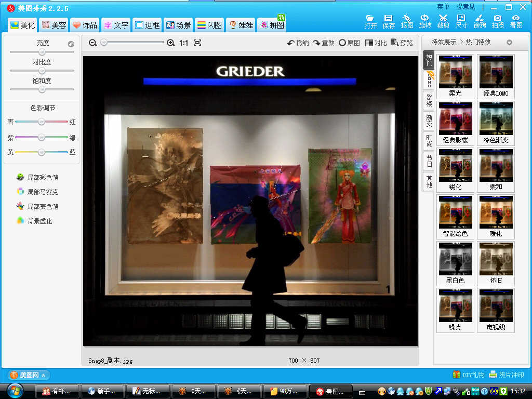Adjust the 对比度 contrast slider
Viewport: 532px width, 399px height.
coord(42,71)
